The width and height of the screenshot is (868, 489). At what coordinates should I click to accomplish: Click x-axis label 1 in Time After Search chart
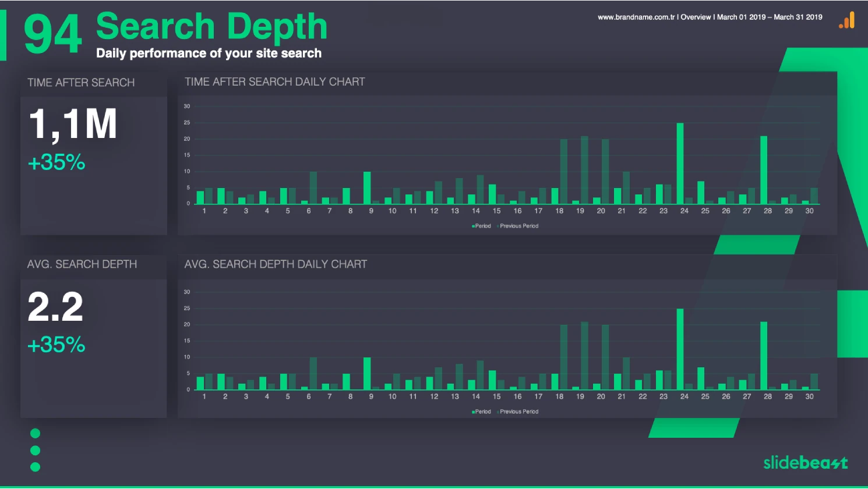pos(204,211)
